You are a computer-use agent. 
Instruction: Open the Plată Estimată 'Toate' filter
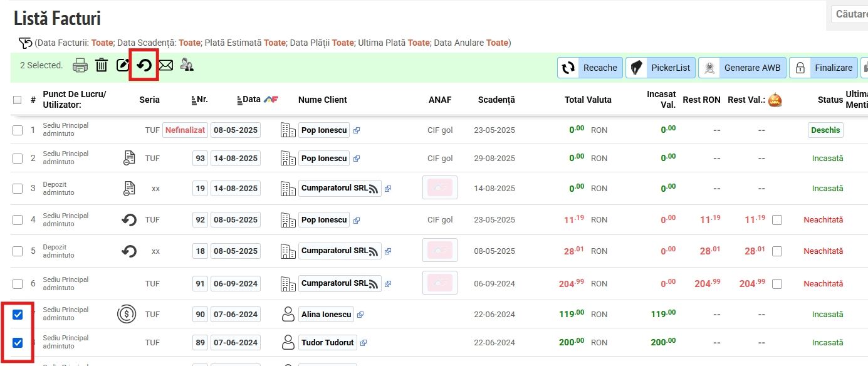[275, 43]
